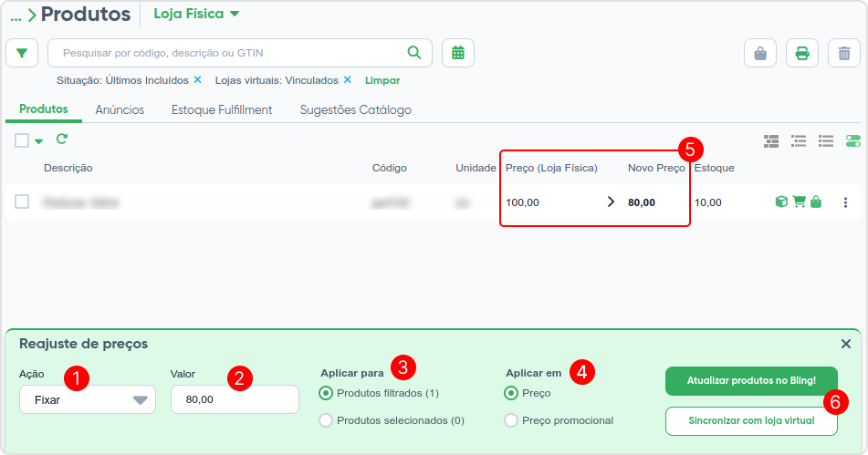Screen dimensions: 868x455
Task: Click the trash bin delete button
Action: point(844,53)
